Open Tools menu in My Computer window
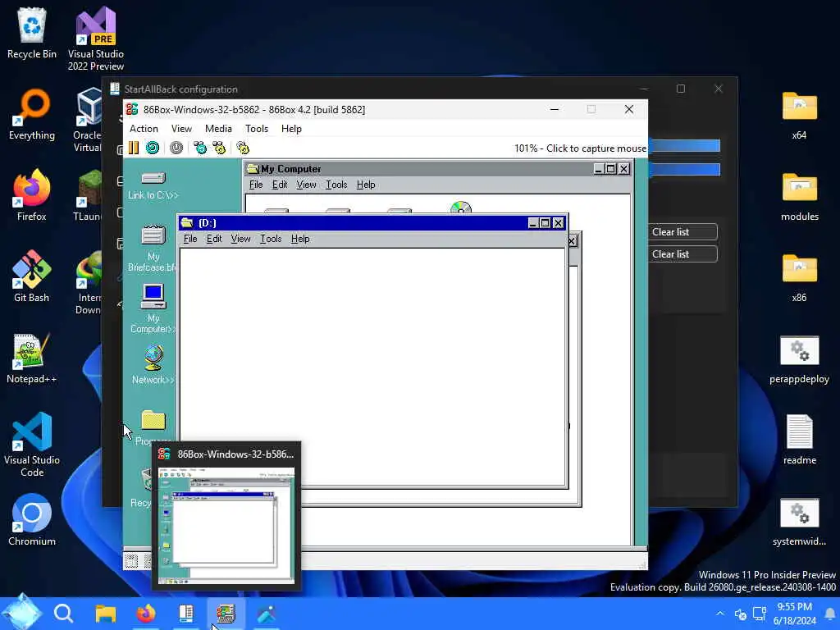Viewport: 840px width, 630px height. pos(336,185)
